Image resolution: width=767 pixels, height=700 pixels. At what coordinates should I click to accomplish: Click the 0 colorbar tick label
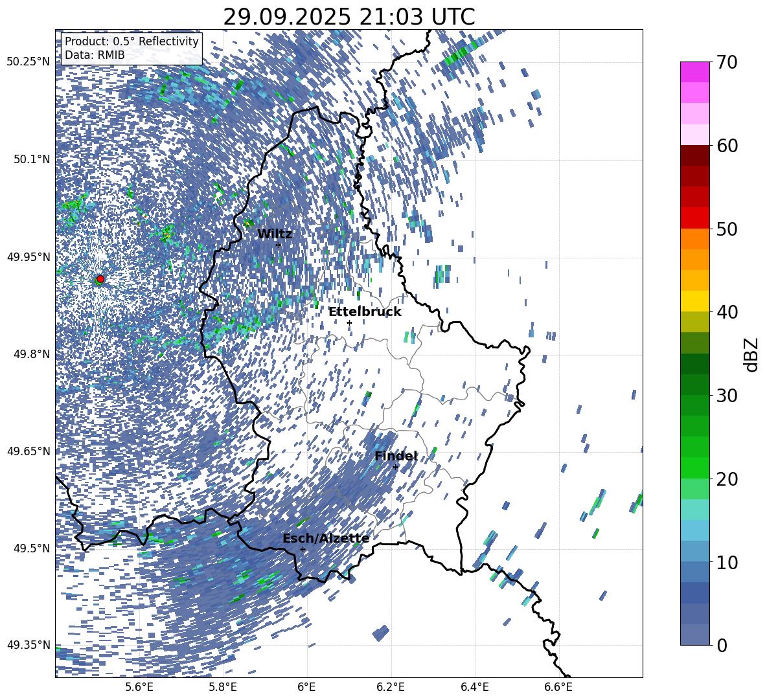click(722, 645)
